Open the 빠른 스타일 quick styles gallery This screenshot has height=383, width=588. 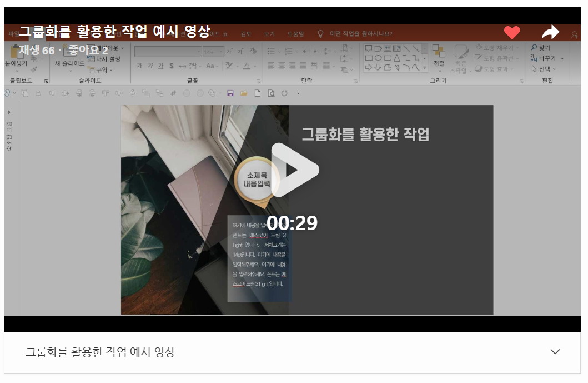(x=460, y=59)
